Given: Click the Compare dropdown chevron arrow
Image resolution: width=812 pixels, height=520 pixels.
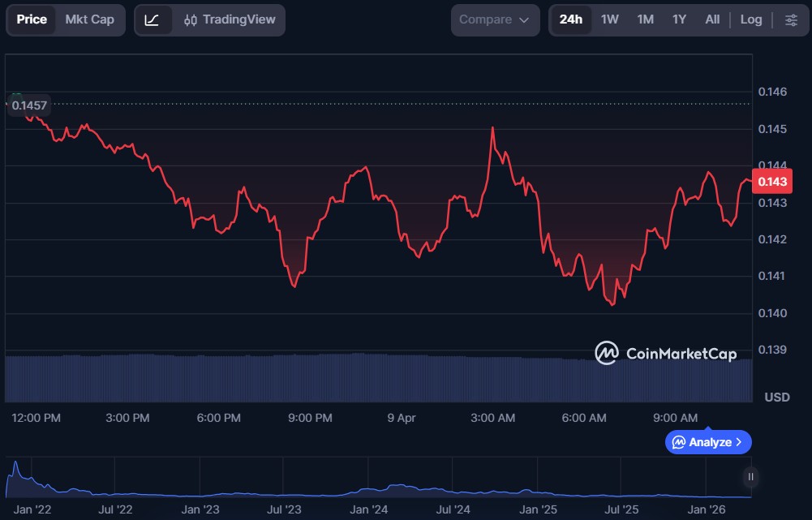Looking at the screenshot, I should coord(524,20).
